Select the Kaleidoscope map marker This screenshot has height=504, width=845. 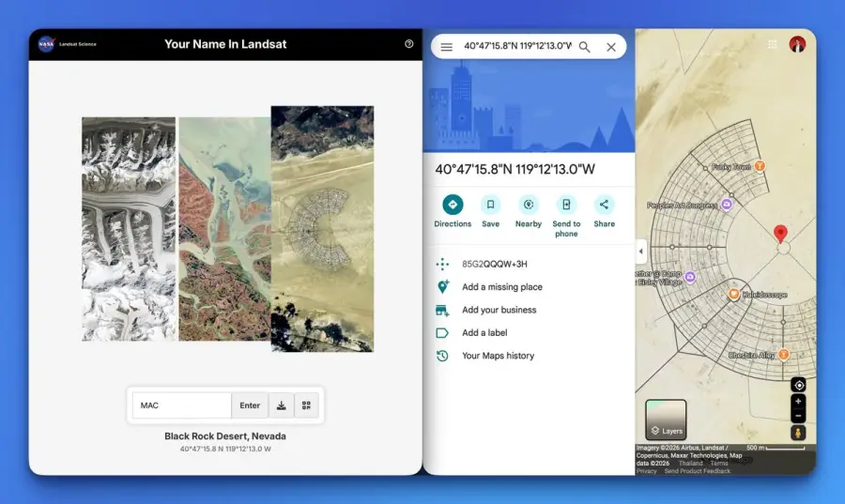[733, 294]
